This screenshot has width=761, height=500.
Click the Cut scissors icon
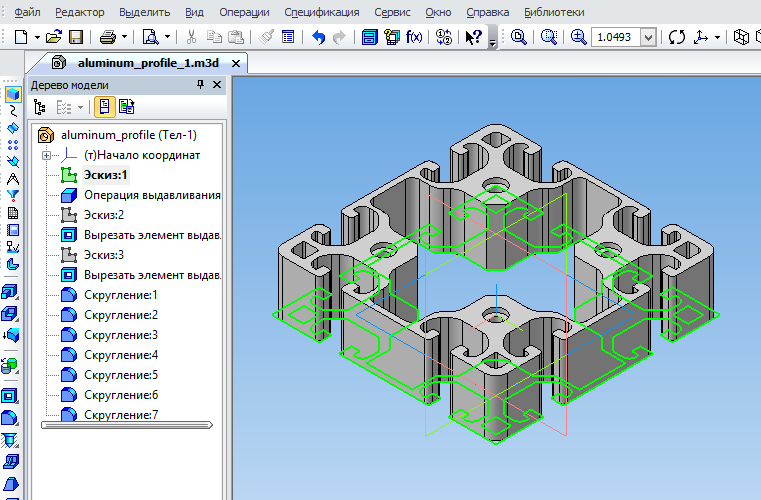click(191, 37)
